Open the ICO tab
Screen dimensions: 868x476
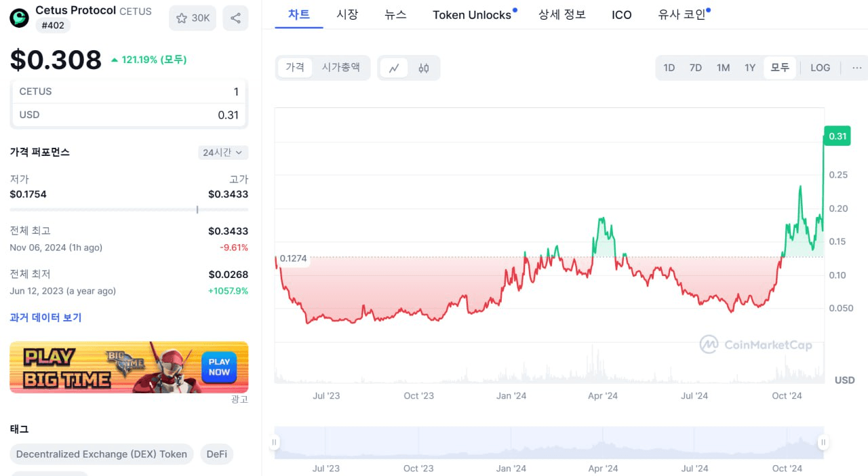[x=622, y=14]
